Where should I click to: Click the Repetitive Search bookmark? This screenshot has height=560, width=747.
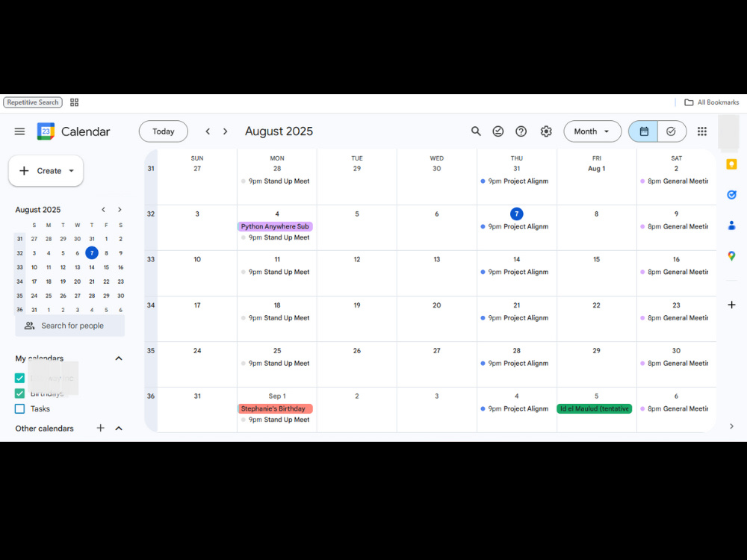pos(33,102)
